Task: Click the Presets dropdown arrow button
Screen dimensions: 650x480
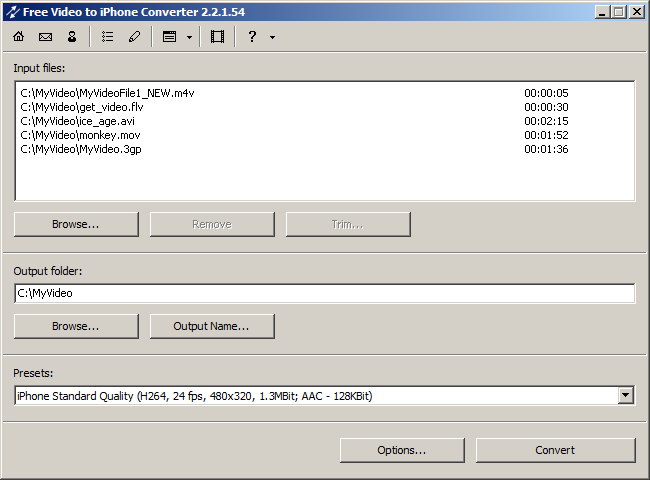Action: point(626,395)
